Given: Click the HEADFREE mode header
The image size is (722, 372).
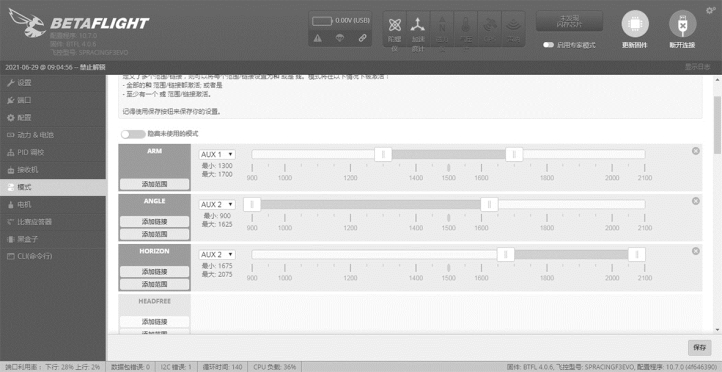Looking at the screenshot, I should tap(154, 301).
